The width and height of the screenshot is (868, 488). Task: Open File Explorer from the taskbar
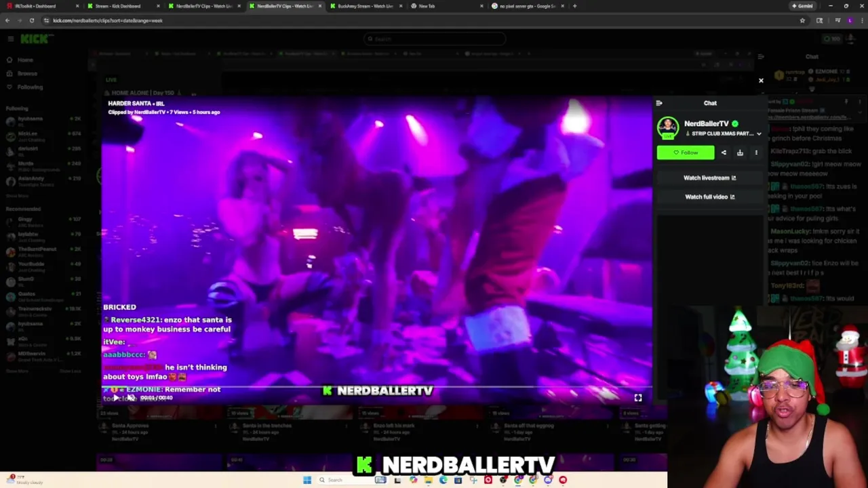[x=428, y=480]
